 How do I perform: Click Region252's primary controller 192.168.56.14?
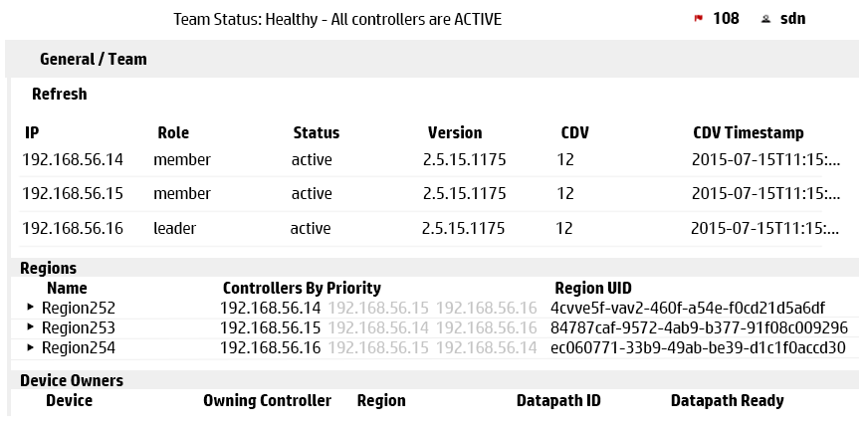coord(270,309)
